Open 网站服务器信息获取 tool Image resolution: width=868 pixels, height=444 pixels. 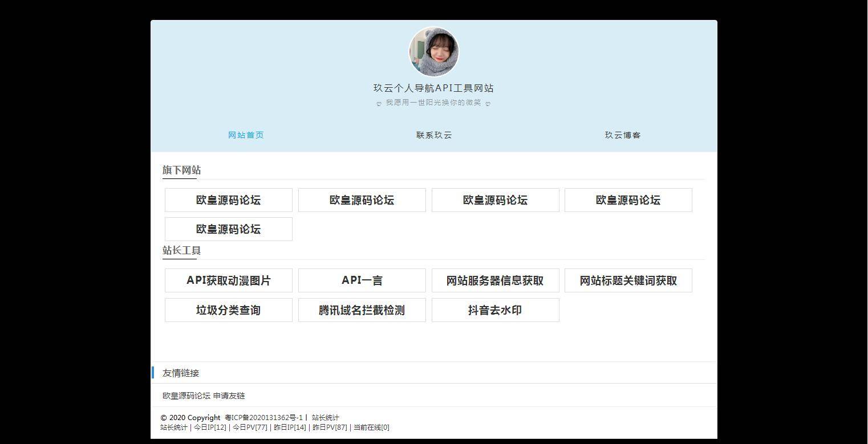(495, 280)
